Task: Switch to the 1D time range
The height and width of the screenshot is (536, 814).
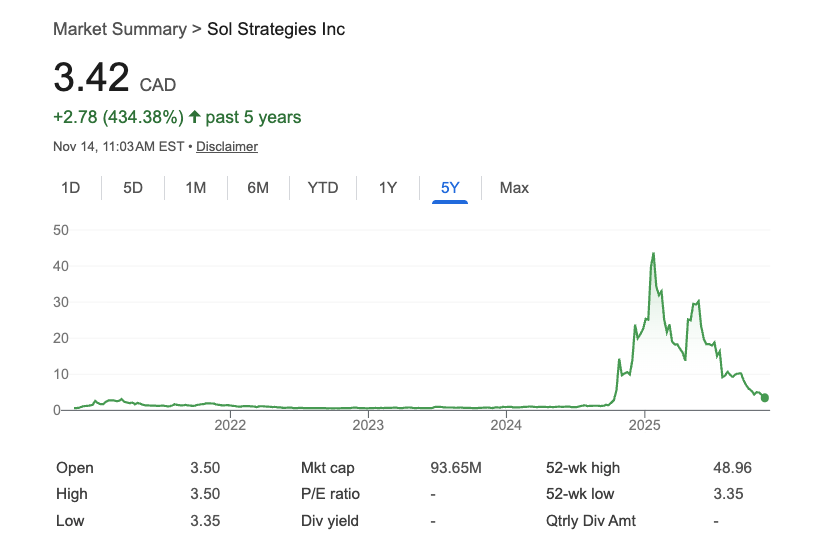Action: pyautogui.click(x=71, y=187)
